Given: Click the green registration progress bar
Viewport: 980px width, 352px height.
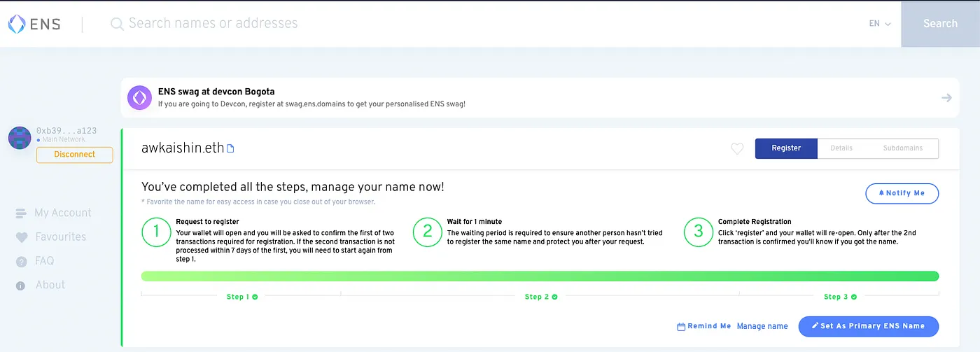Looking at the screenshot, I should click(540, 276).
